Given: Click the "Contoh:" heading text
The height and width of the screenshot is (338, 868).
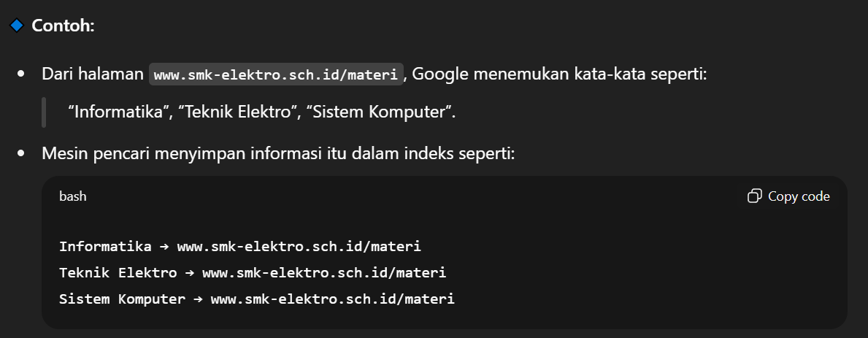Looking at the screenshot, I should tap(64, 26).
